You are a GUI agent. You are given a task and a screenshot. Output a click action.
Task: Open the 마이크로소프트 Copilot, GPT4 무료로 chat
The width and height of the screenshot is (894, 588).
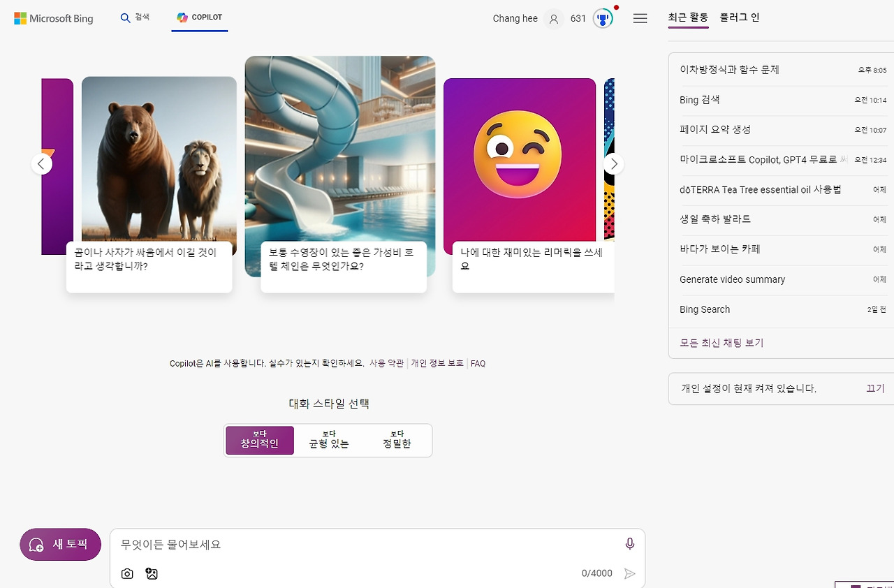[x=783, y=160]
